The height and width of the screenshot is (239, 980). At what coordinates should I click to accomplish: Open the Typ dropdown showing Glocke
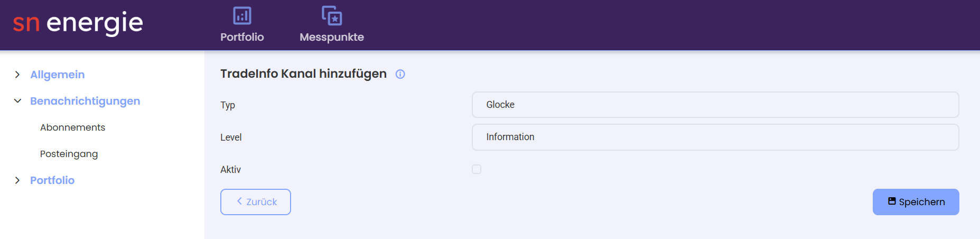(715, 105)
